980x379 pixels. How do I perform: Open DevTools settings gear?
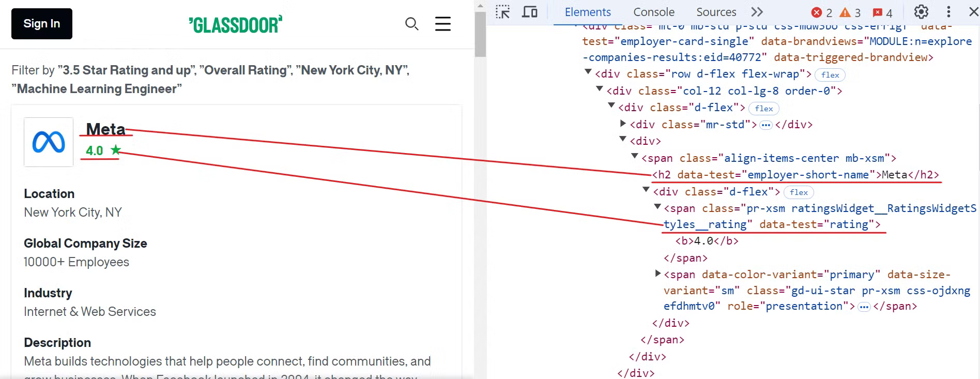(921, 12)
